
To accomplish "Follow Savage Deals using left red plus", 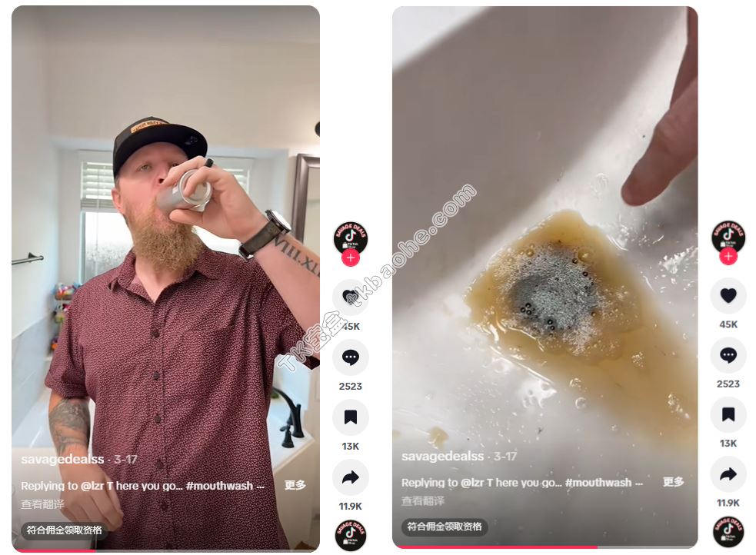I will (x=351, y=258).
